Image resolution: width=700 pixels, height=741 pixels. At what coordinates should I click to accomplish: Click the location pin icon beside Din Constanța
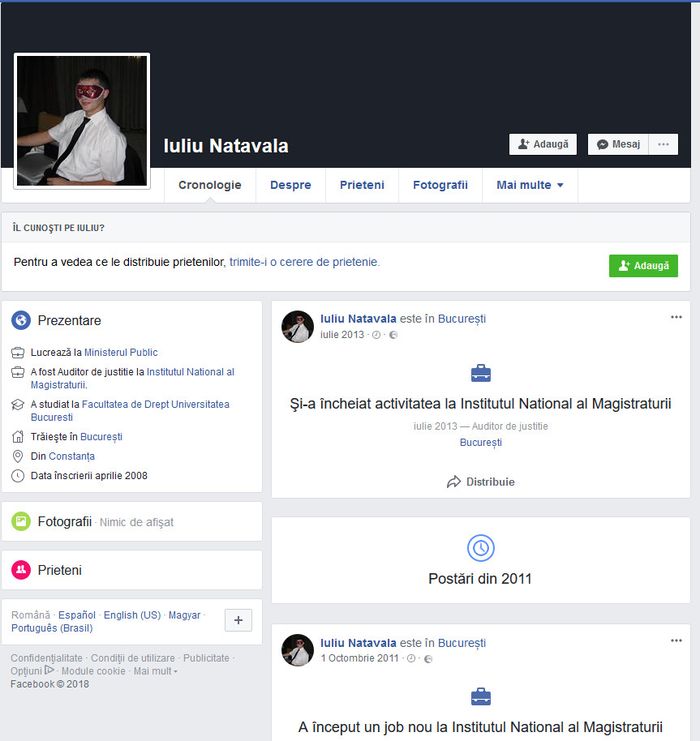tap(17, 456)
